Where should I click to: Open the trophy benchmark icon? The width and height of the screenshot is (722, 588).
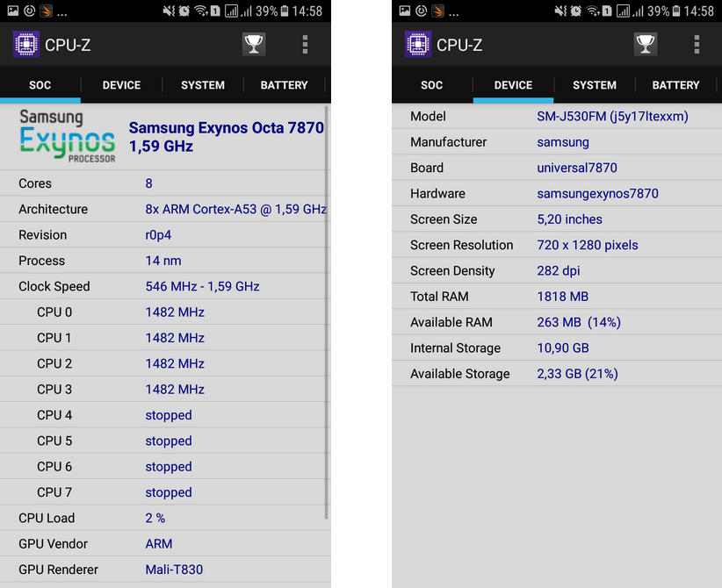coord(254,43)
